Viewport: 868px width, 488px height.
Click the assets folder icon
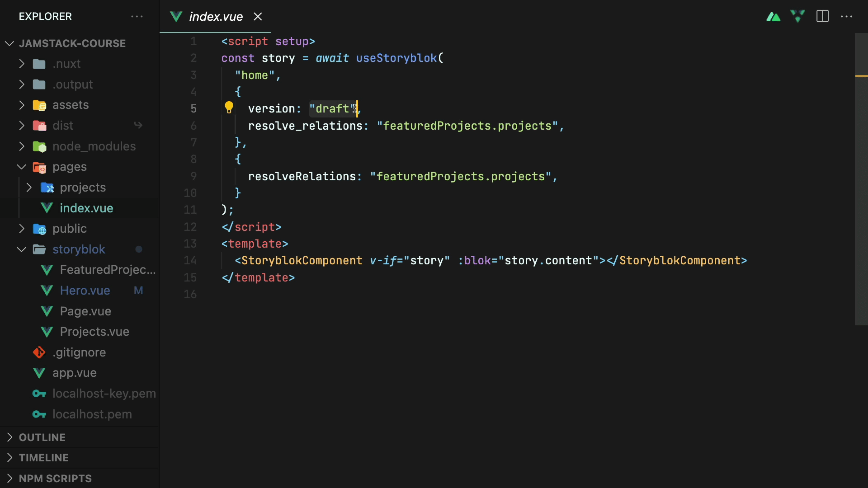click(39, 105)
